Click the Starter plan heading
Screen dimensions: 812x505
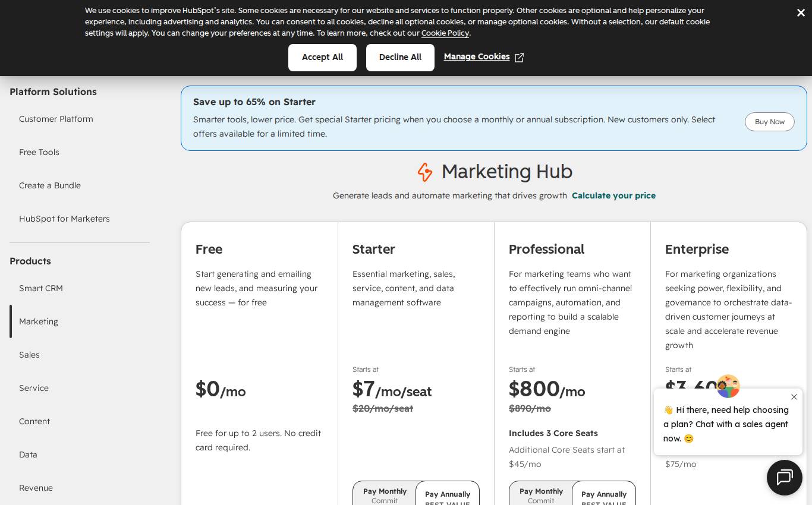point(374,249)
